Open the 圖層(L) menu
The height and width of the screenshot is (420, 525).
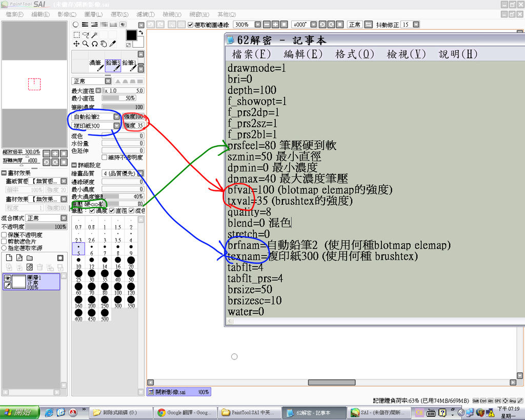tap(93, 14)
